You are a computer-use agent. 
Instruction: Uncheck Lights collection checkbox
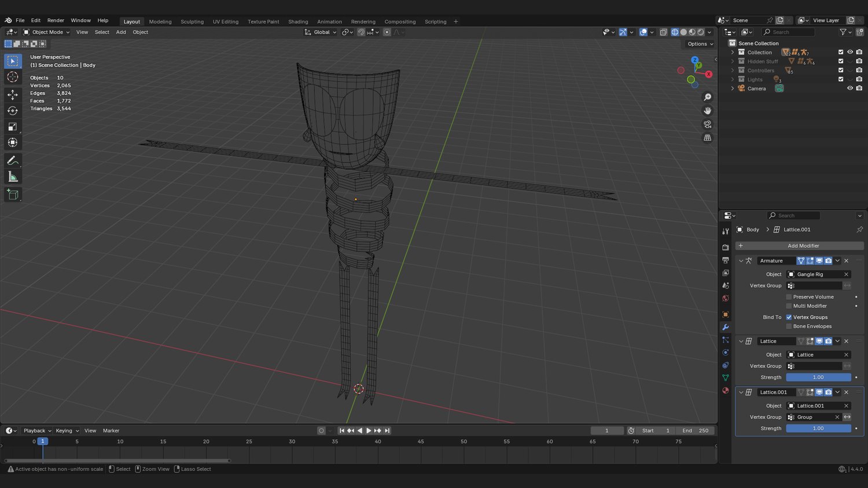tap(841, 79)
